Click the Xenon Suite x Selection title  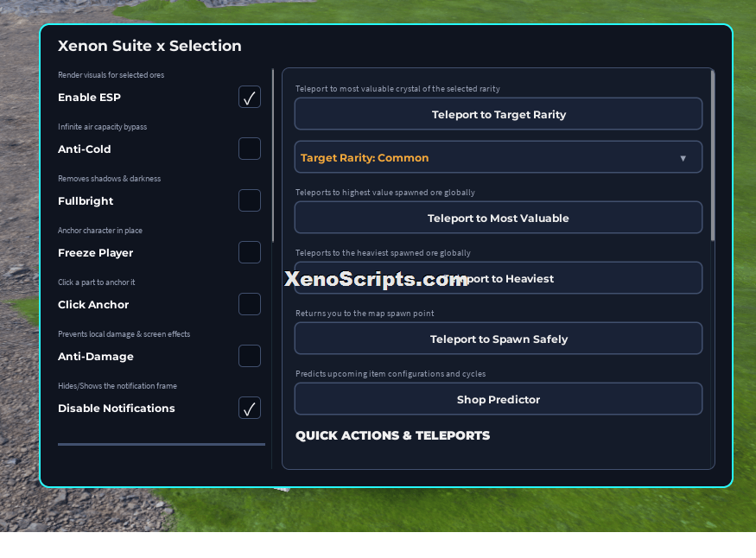149,46
